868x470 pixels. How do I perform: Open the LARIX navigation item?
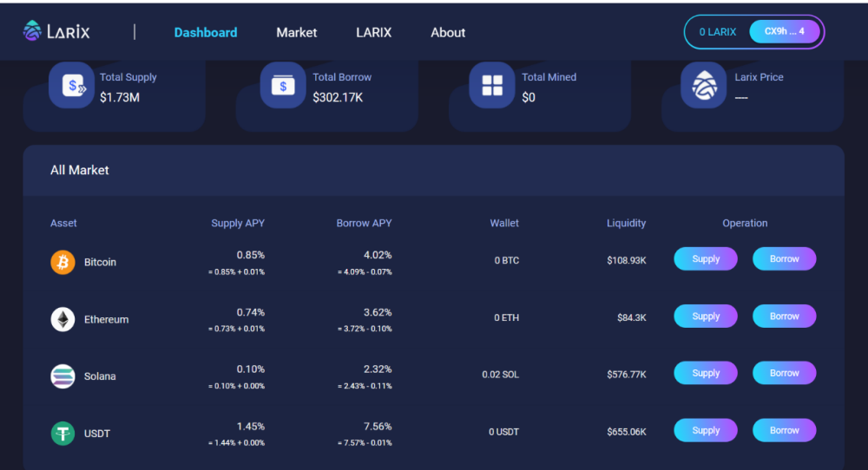point(373,33)
